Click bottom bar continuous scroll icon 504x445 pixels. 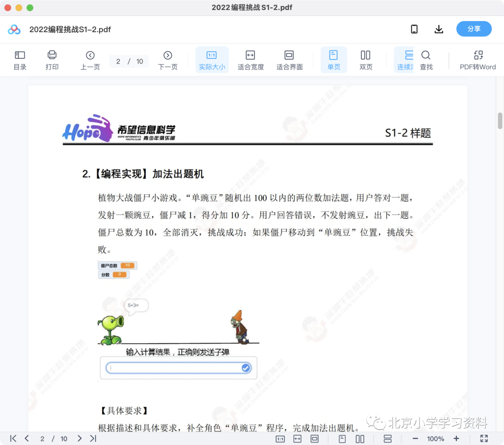pyautogui.click(x=388, y=439)
